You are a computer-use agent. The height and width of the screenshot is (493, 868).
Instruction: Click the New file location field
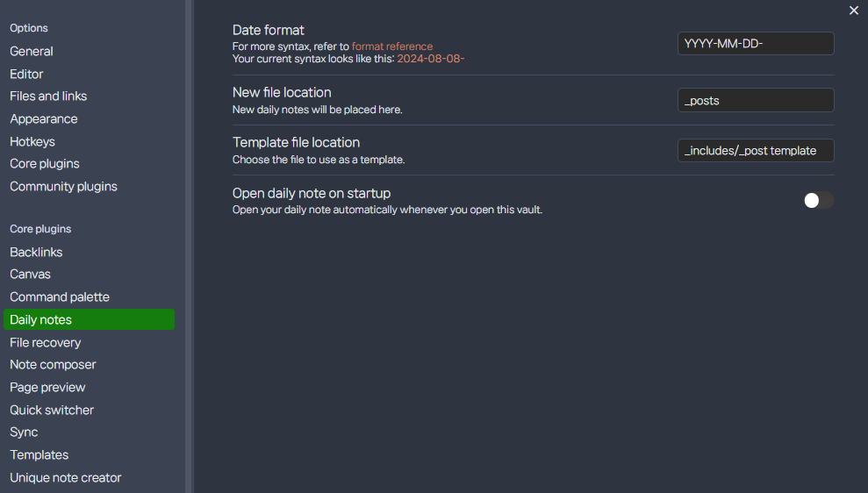[x=756, y=100]
